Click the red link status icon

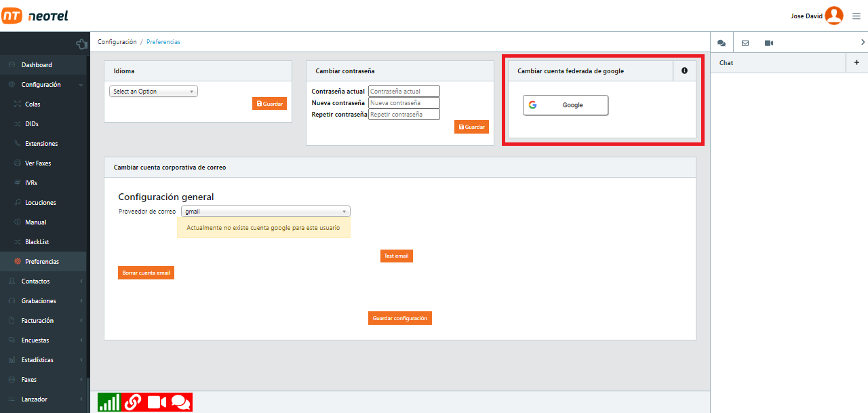point(133,401)
